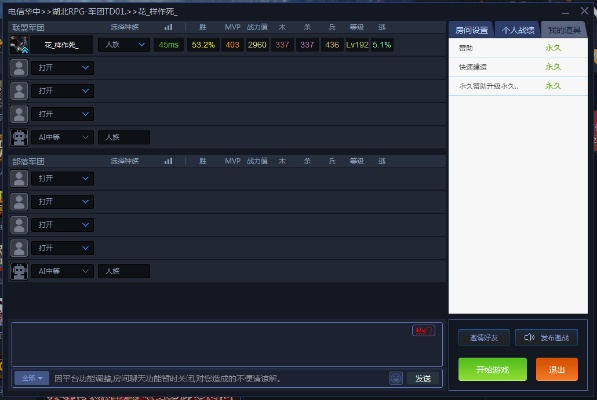Click the second empty slot avatar in 联盟军团
The image size is (597, 400).
19,91
